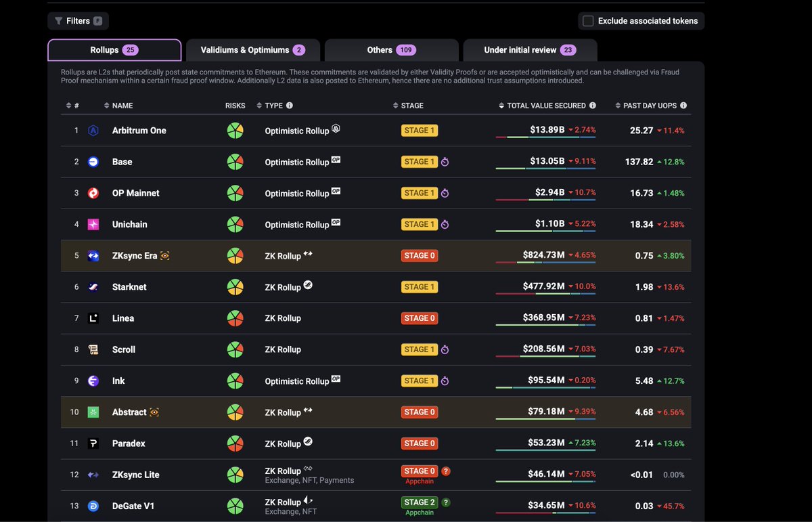
Task: Click info icon next to Total Value Secured
Action: pyautogui.click(x=593, y=106)
